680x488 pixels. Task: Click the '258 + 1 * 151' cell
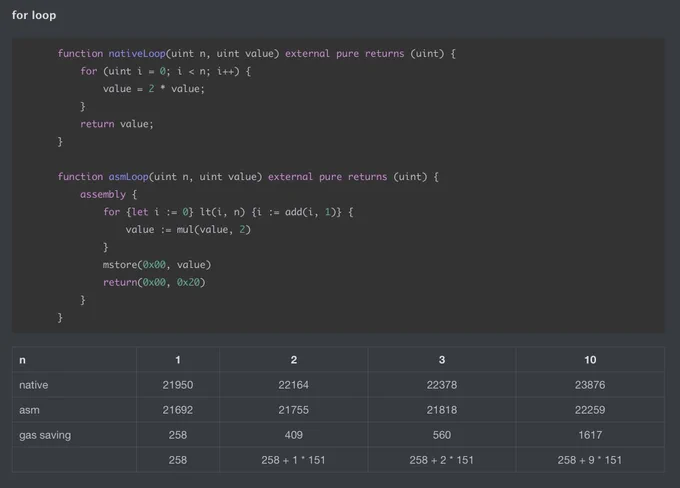[293, 460]
